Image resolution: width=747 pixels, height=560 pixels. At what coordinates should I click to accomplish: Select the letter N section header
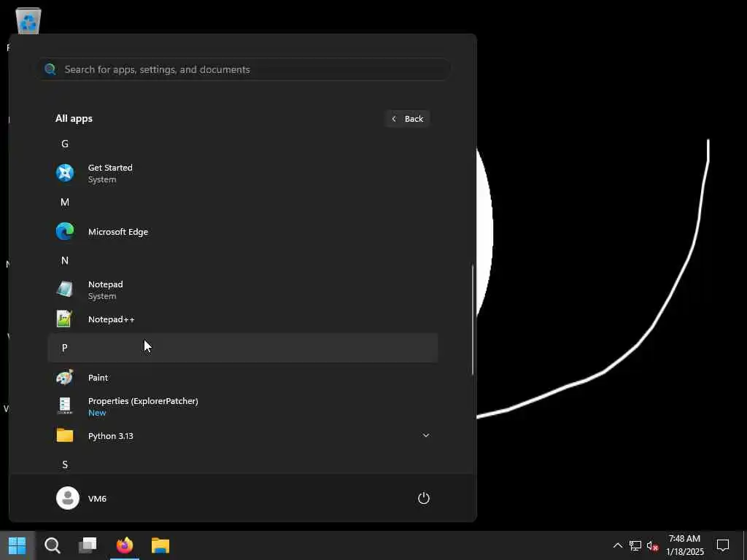click(x=65, y=260)
